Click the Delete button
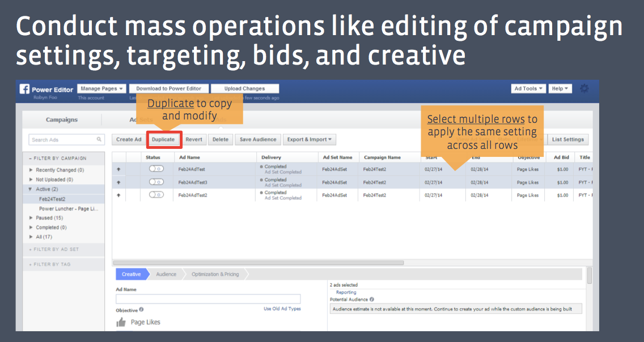 tap(221, 139)
